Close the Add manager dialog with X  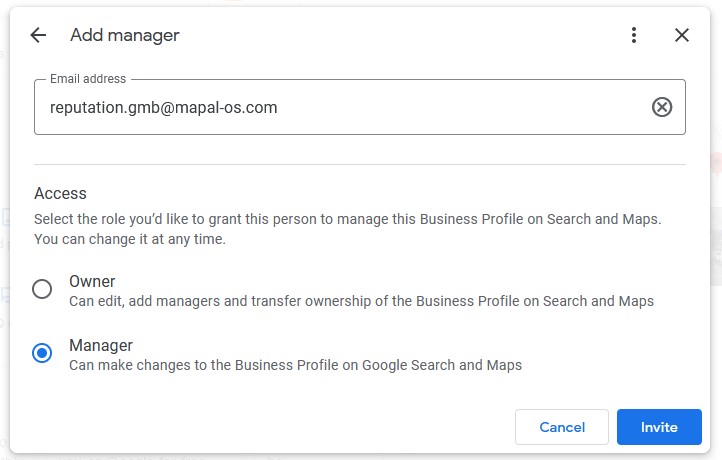682,35
